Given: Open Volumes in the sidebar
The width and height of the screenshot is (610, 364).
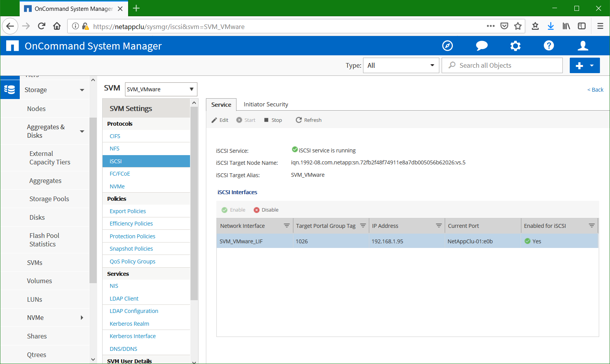Looking at the screenshot, I should click(x=39, y=281).
